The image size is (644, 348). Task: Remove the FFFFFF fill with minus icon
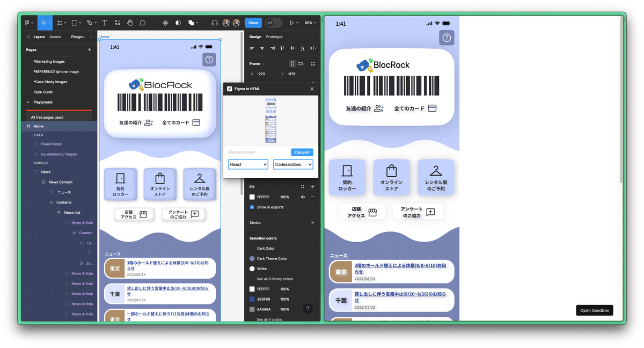(x=313, y=197)
